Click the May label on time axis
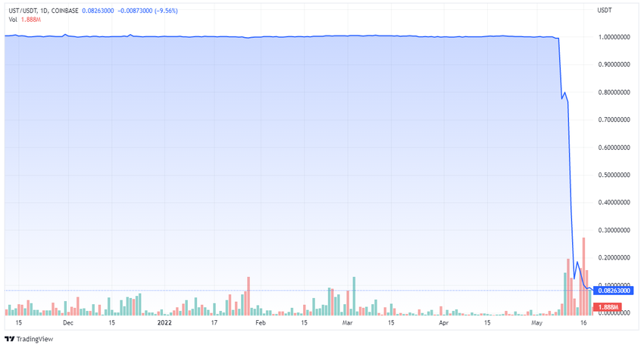This screenshot has width=644, height=345. coord(536,323)
